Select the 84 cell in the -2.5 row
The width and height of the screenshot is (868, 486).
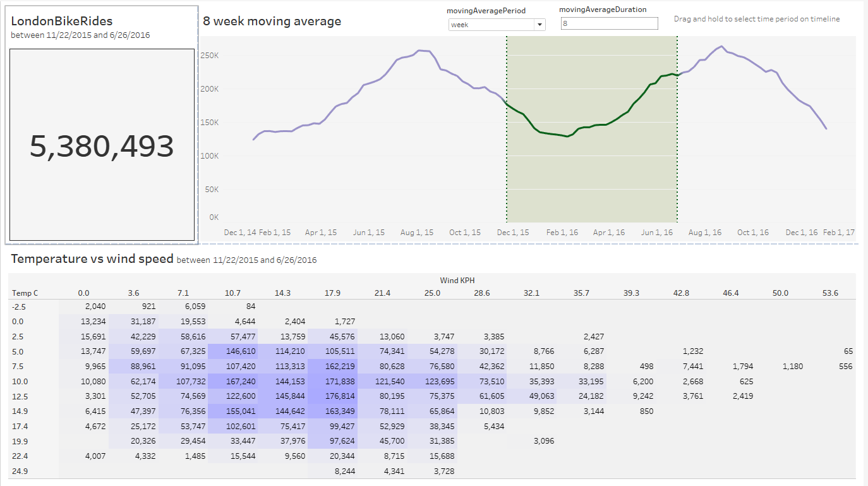coord(234,307)
